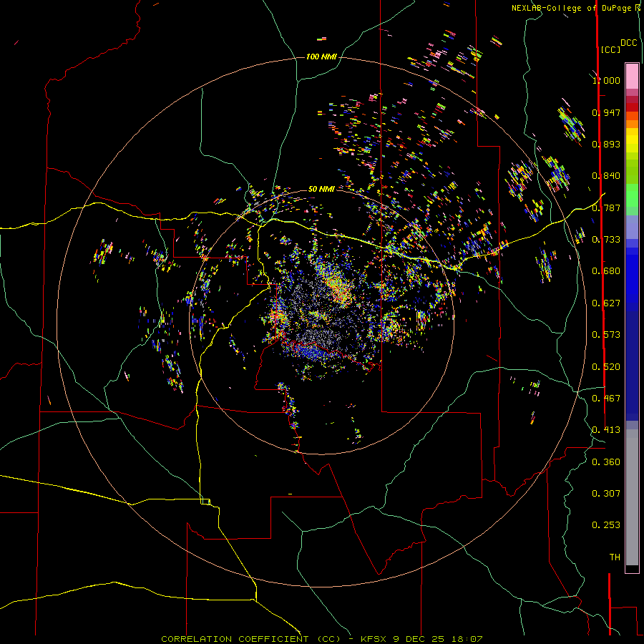Click the 0.627 scale value

point(606,303)
